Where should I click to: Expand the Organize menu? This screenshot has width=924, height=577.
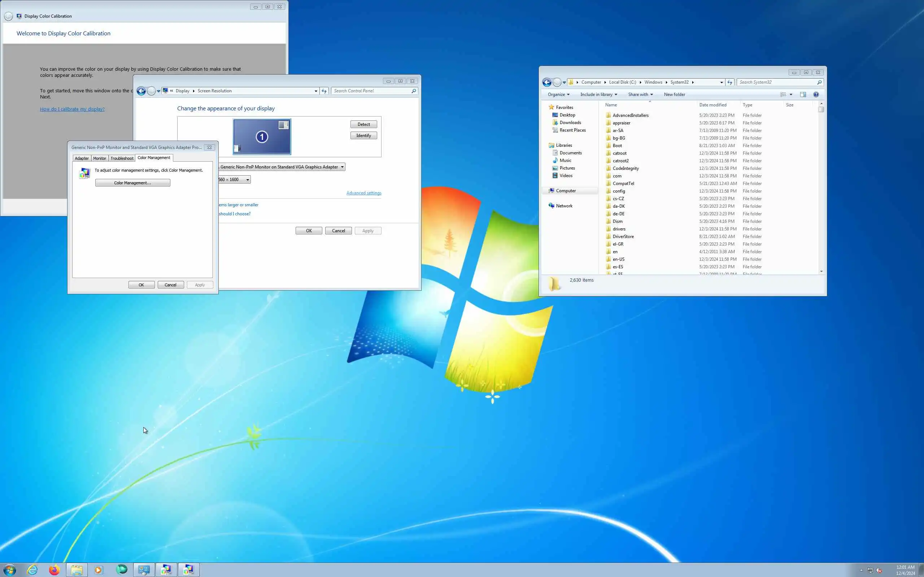point(558,94)
